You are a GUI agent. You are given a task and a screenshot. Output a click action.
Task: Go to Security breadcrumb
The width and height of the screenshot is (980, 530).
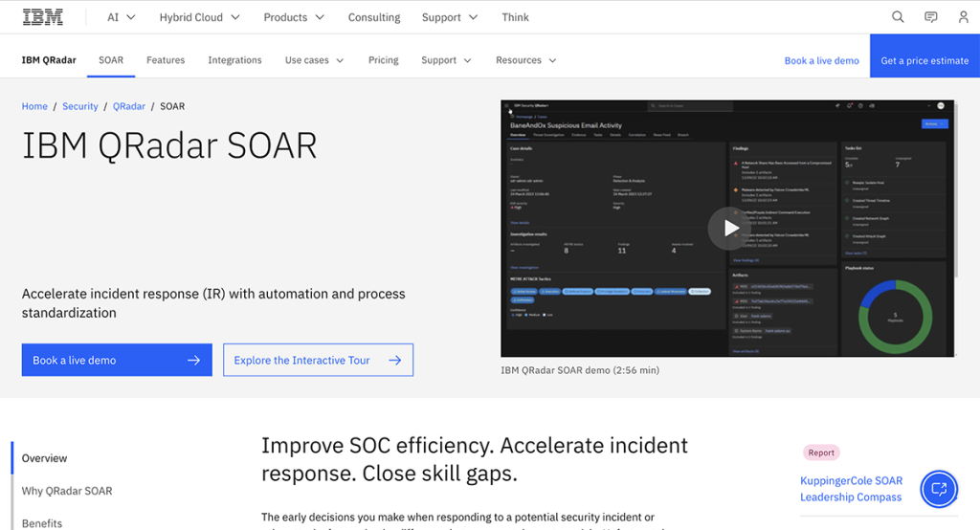[x=80, y=106]
